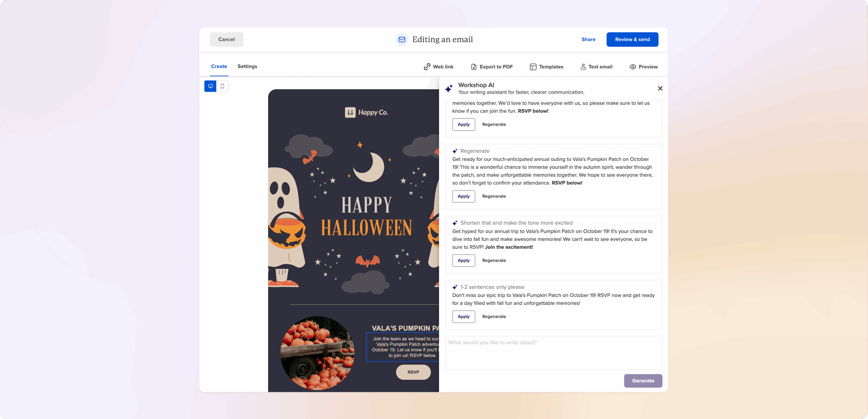The image size is (868, 419).
Task: Switch to mobile preview mode icon
Action: coord(222,86)
